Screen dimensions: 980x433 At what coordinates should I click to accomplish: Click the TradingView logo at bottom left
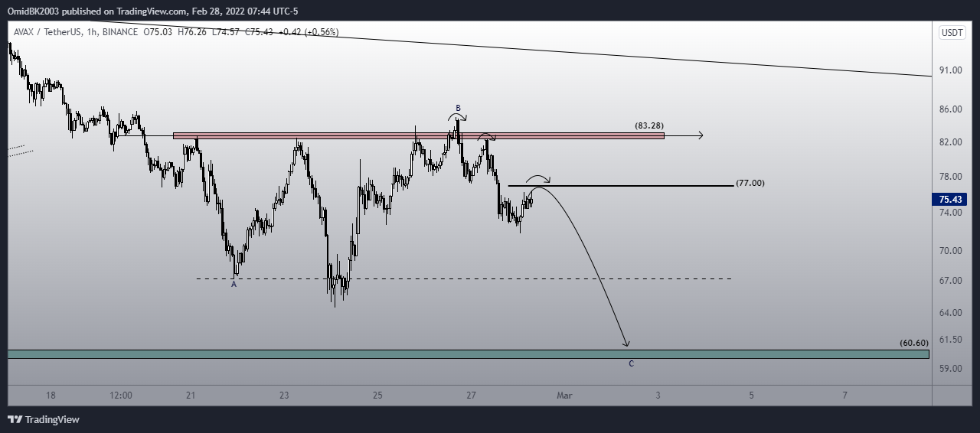[x=44, y=419]
